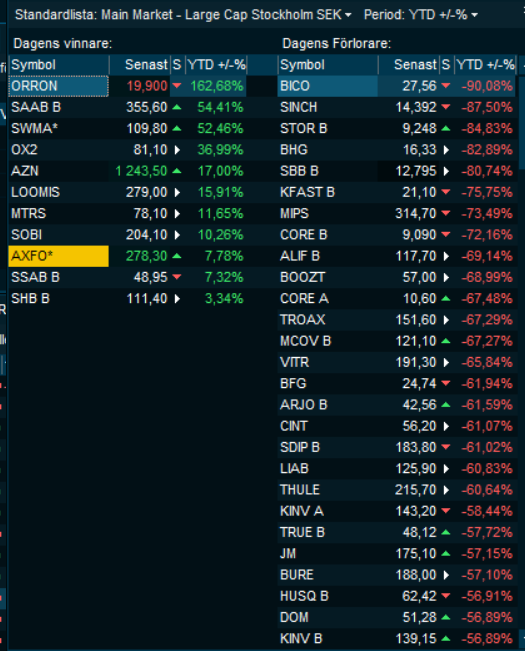The height and width of the screenshot is (651, 525).
Task: Sort losers table by Senast header
Action: click(408, 65)
